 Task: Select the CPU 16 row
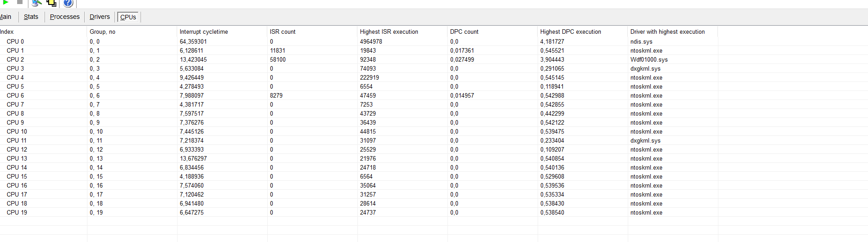[x=359, y=185]
